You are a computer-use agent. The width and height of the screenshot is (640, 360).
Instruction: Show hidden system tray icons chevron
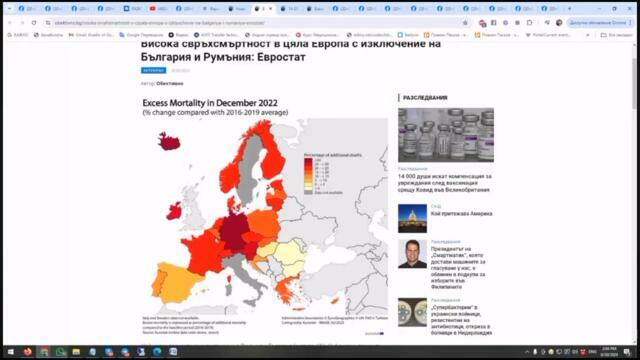[527, 351]
